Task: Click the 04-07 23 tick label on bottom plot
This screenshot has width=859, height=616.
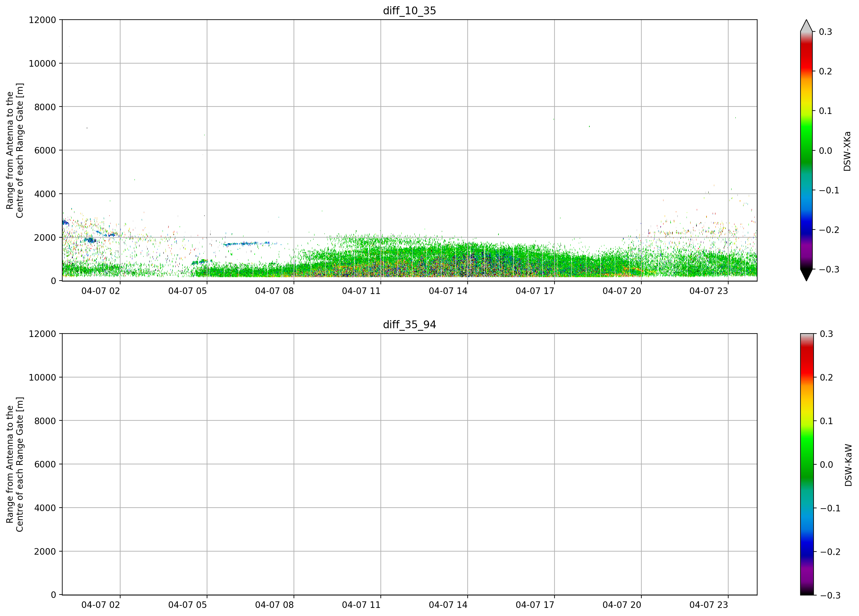Action: [709, 605]
